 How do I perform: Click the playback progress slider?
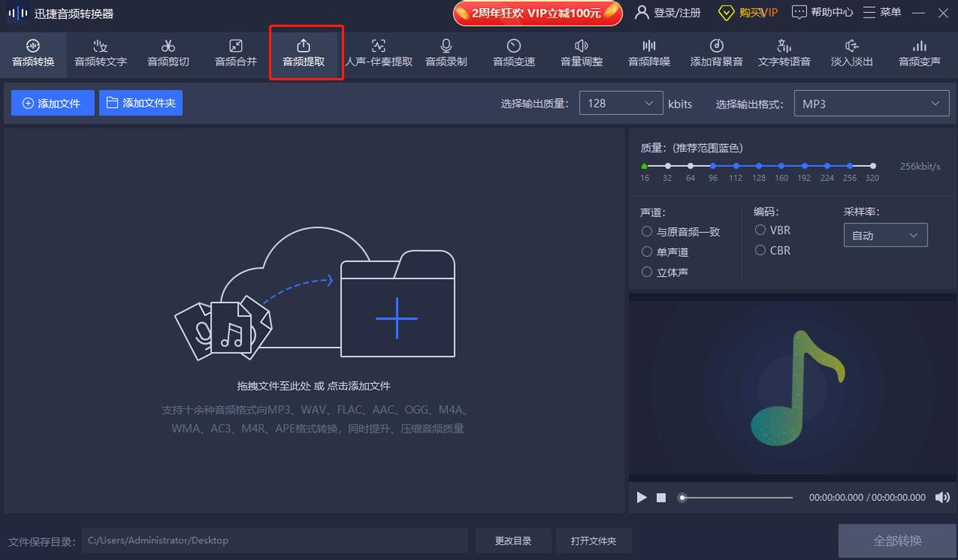736,498
